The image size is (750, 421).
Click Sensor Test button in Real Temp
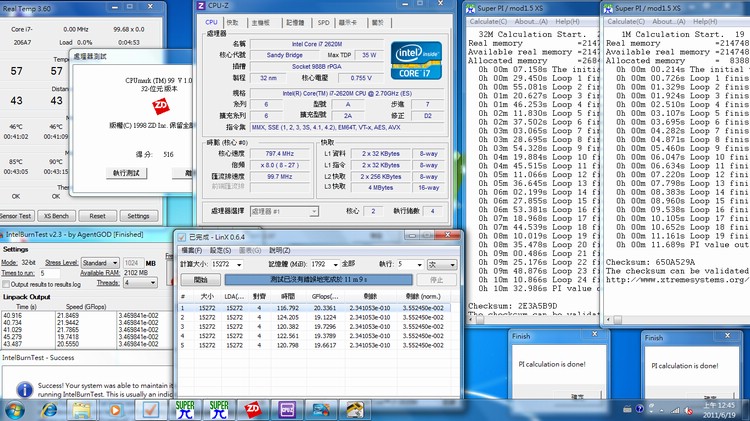16,216
